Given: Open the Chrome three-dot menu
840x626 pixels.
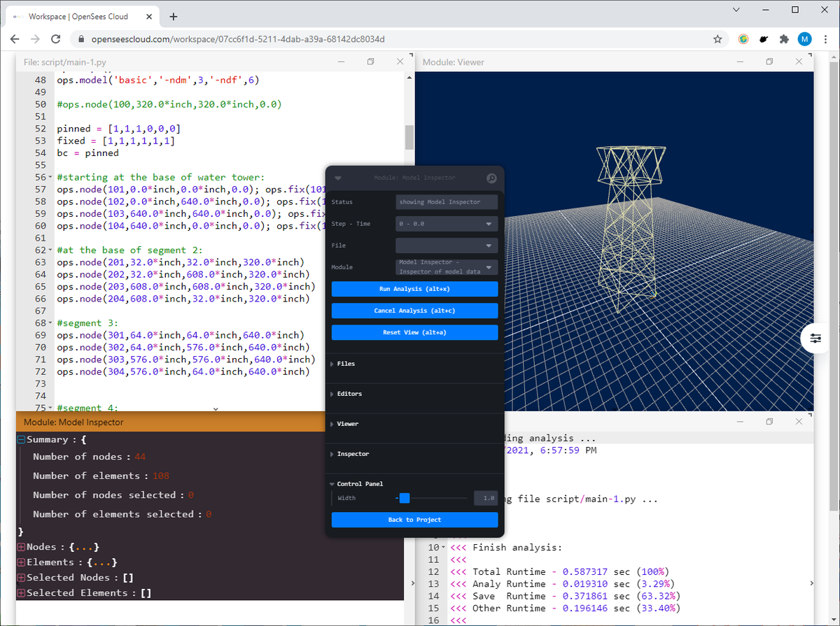Looking at the screenshot, I should point(825,39).
